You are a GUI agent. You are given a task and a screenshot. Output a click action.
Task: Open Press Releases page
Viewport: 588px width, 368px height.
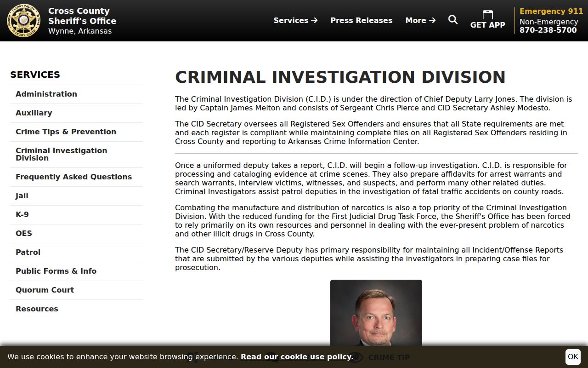pos(362,20)
